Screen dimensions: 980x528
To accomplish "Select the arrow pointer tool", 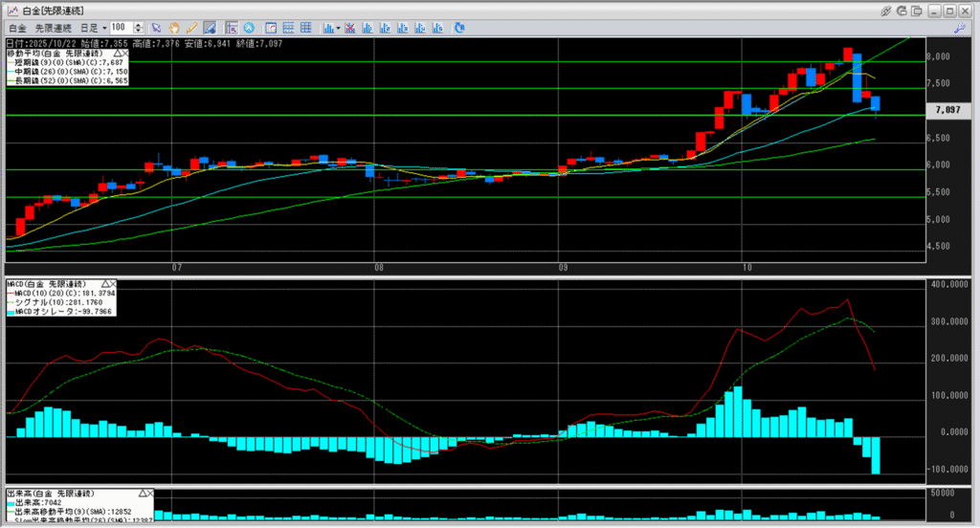I will tap(157, 28).
